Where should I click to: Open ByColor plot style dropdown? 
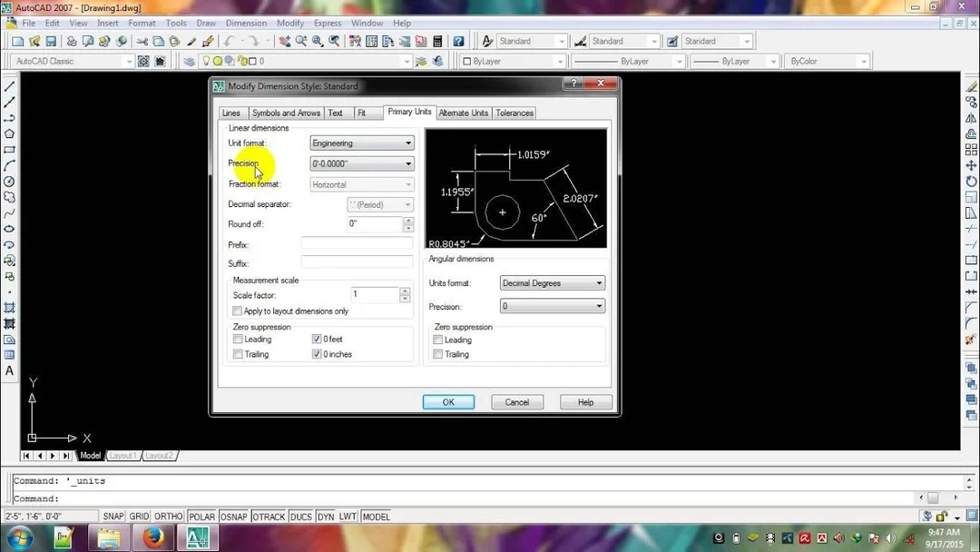[827, 61]
